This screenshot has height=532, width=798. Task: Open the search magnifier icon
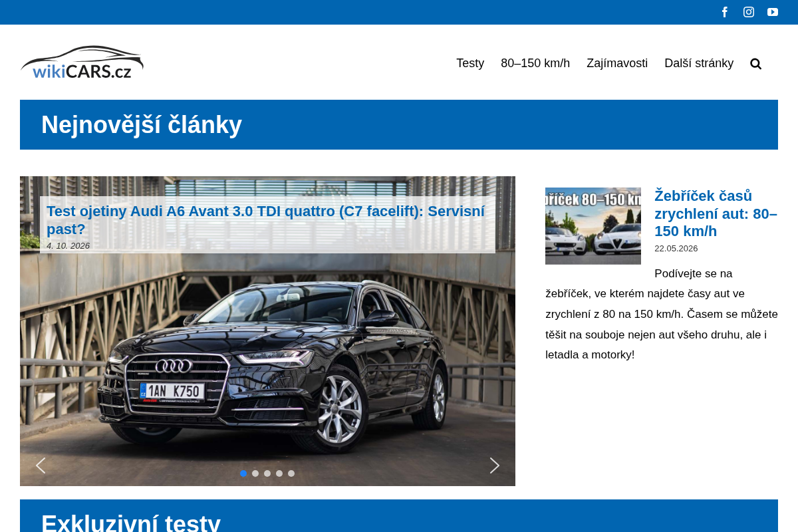pos(756,64)
